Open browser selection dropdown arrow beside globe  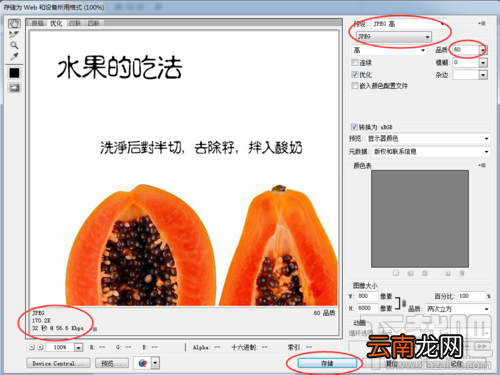point(155,363)
